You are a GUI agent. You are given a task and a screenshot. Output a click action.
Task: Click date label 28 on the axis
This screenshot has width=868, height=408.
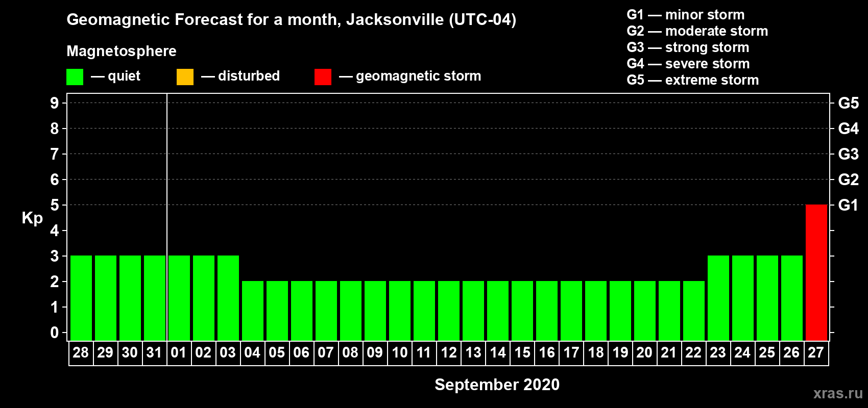point(81,352)
